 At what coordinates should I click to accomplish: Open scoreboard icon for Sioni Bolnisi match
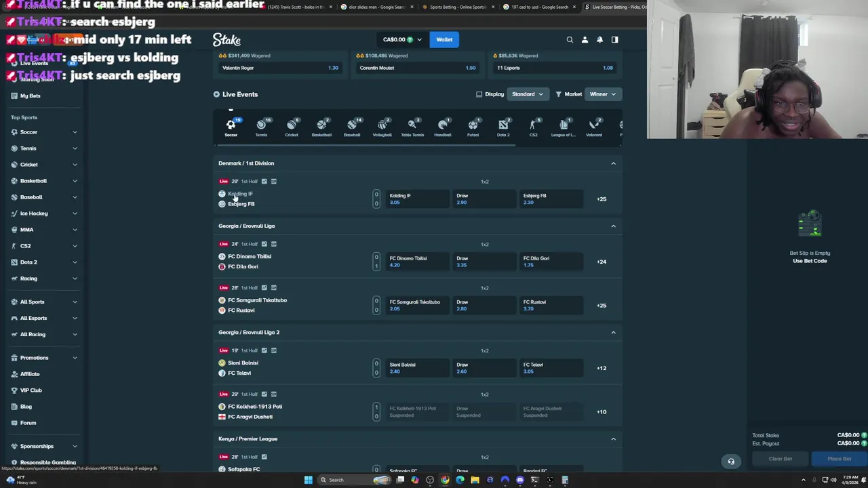[x=274, y=350]
